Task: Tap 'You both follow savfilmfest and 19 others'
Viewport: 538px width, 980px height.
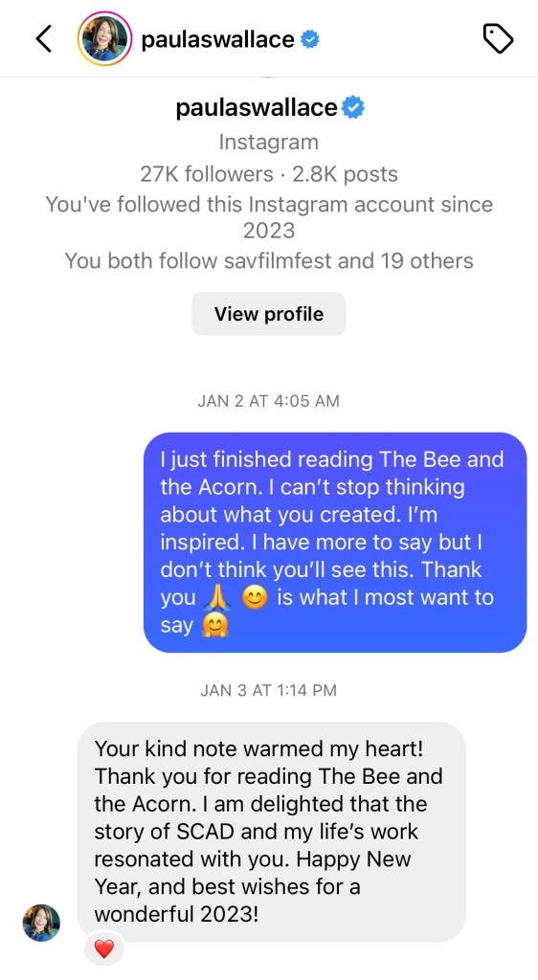Action: 269,260
